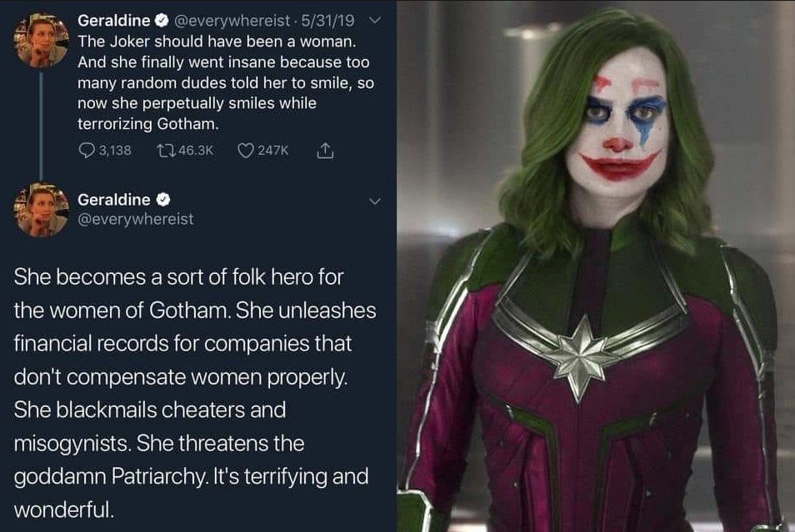Open the green-haired Joker costume image
Screen dimensions: 795x532
(x=596, y=266)
